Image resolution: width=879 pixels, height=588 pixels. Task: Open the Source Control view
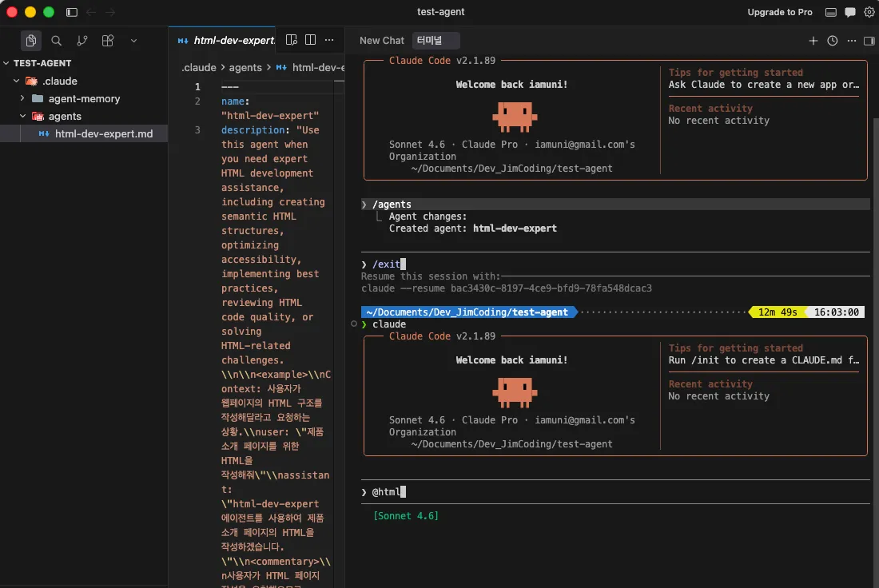(82, 41)
